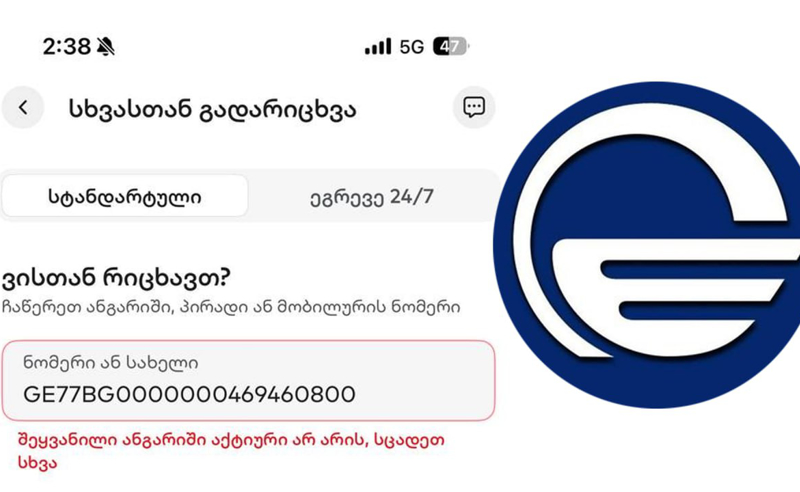Tap the cellular signal bars icon
The height and width of the screenshot is (492, 800).
point(378,46)
